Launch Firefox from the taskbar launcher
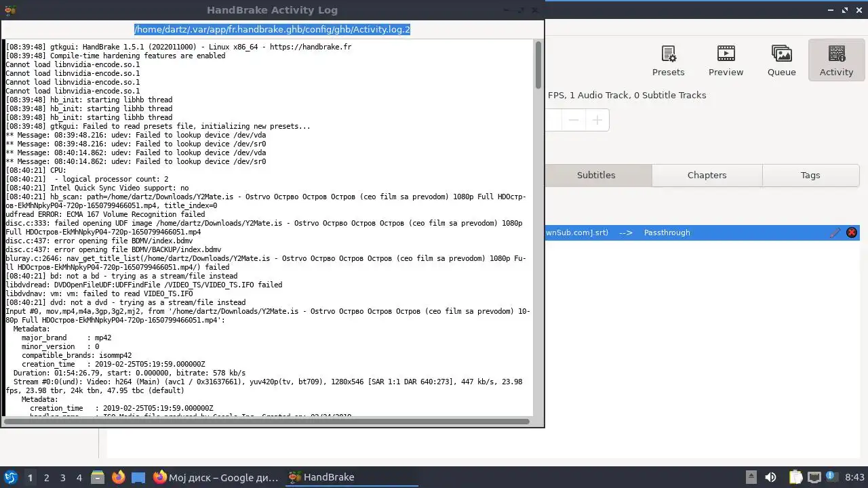Image resolution: width=868 pixels, height=488 pixels. (x=118, y=477)
